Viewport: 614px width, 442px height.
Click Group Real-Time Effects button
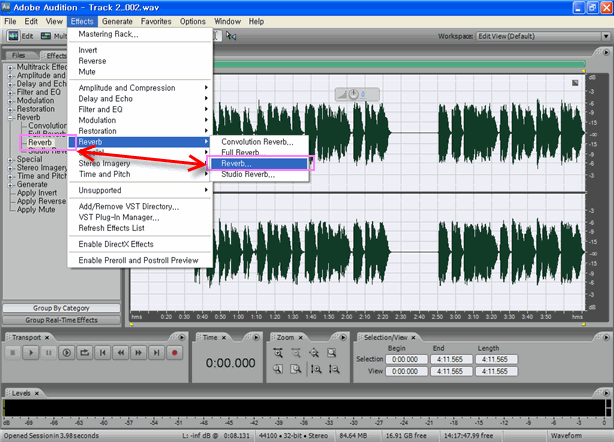(61, 320)
